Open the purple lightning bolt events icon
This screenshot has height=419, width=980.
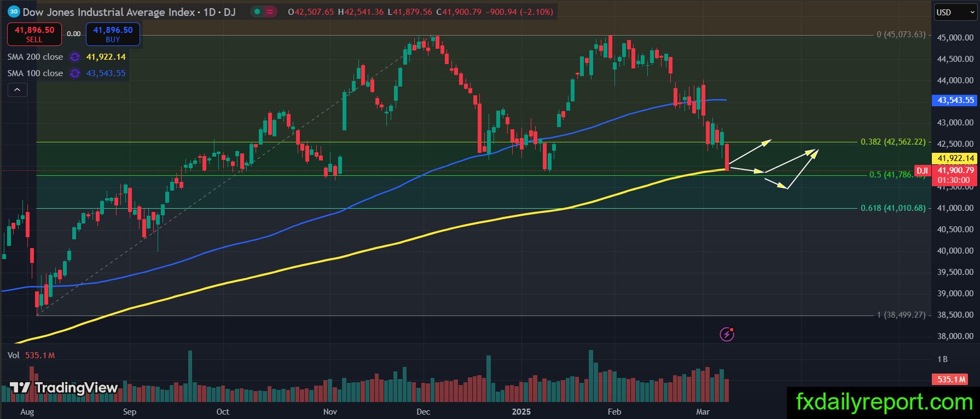click(x=727, y=334)
